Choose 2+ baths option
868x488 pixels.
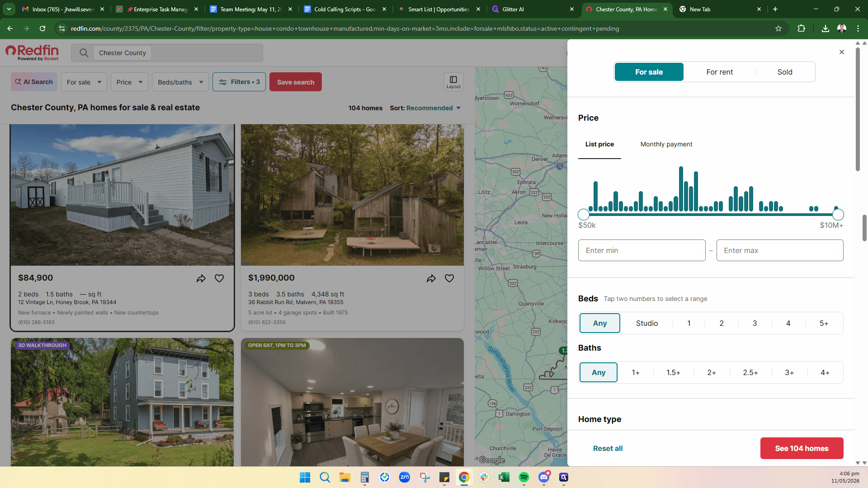pos(712,372)
